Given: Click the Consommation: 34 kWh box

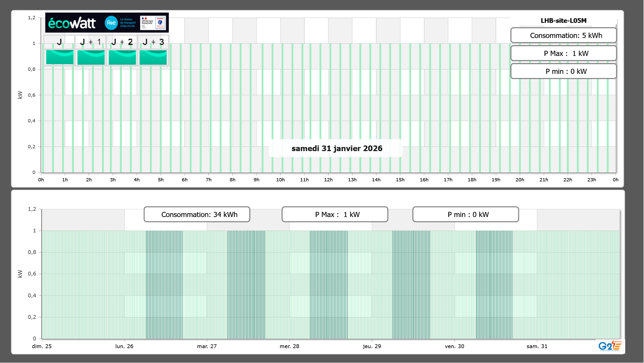Looking at the screenshot, I should [x=197, y=214].
